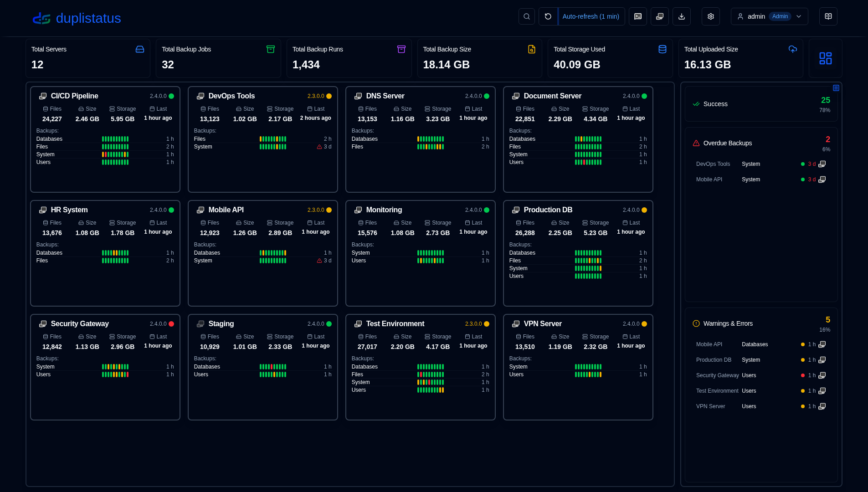Open the search icon in the header
Image resolution: width=868 pixels, height=492 pixels.
526,16
